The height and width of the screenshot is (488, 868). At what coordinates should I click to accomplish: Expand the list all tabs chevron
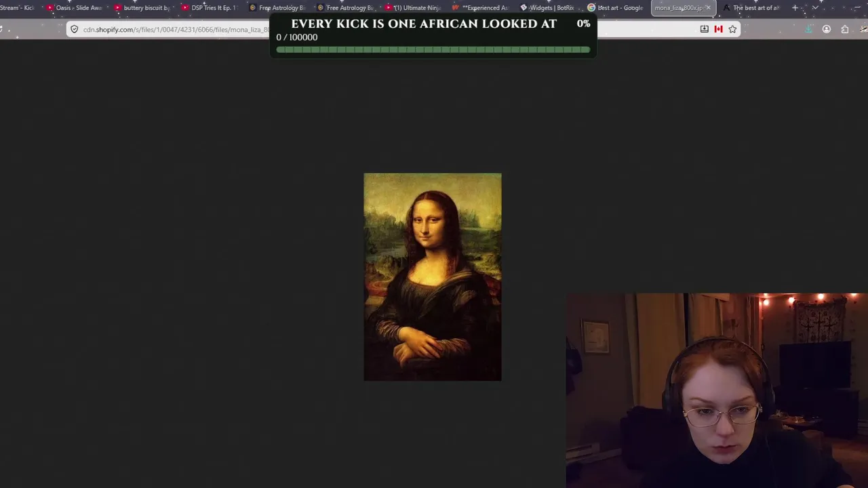(x=815, y=7)
